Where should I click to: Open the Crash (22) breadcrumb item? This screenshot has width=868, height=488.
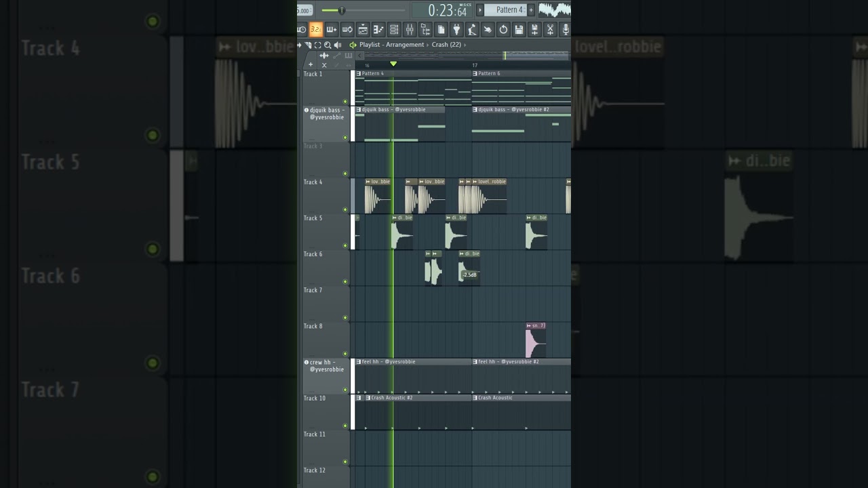click(446, 45)
